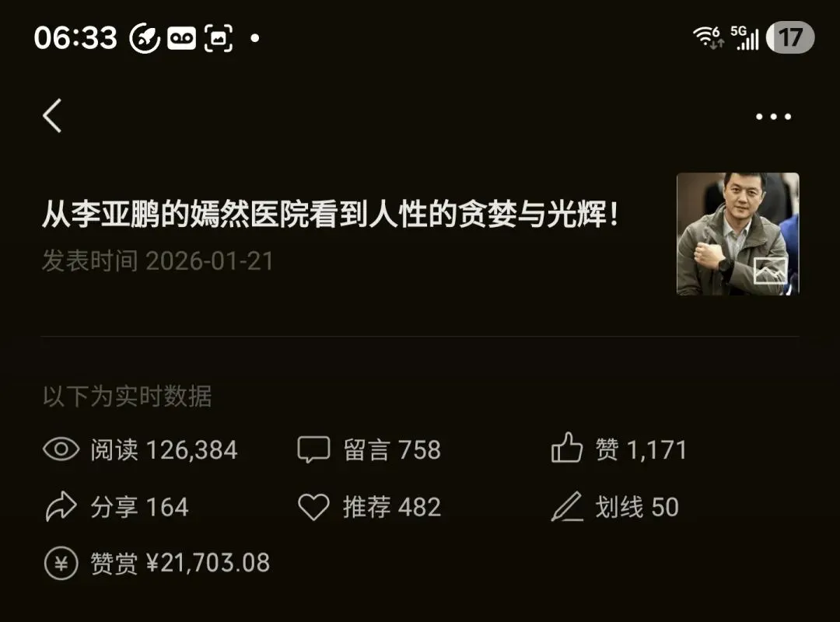Tap the thumbs-up icon beside 赞
This screenshot has height=622, width=840.
566,447
